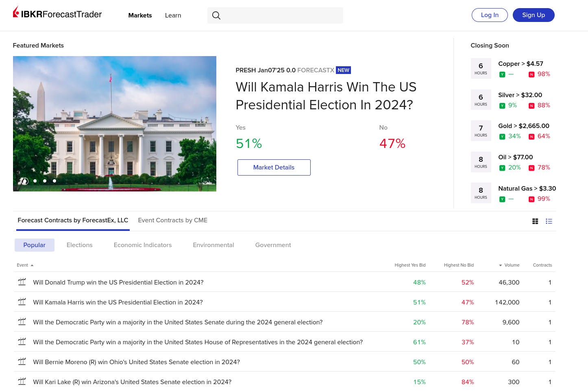Screen dimensions: 588x391
Task: Click chart icon beside Kamala Harris row
Action: (22, 302)
